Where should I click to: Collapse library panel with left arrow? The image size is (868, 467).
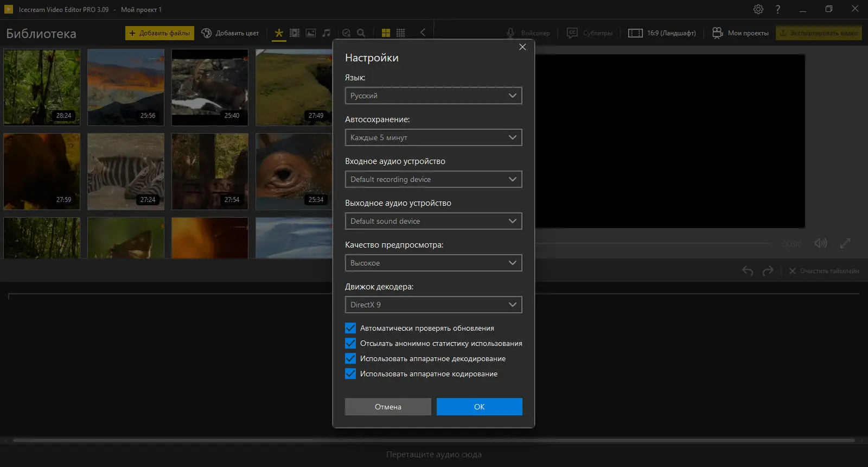pyautogui.click(x=423, y=33)
